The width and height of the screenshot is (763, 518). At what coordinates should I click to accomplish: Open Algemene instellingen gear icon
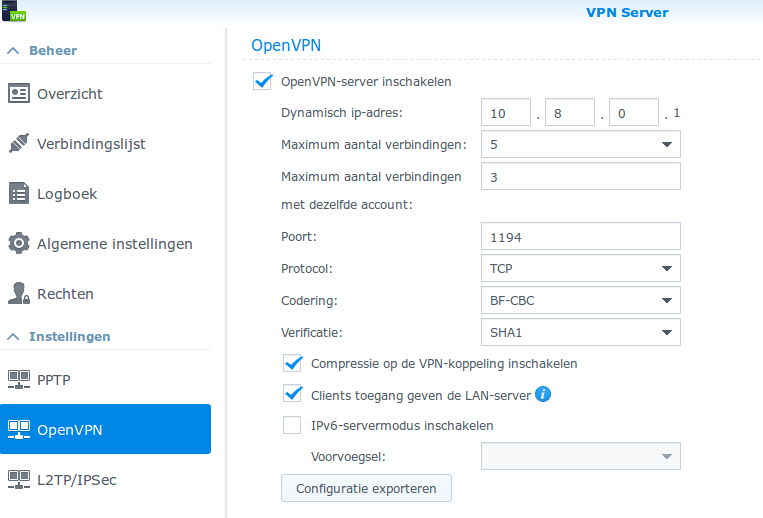tap(19, 243)
